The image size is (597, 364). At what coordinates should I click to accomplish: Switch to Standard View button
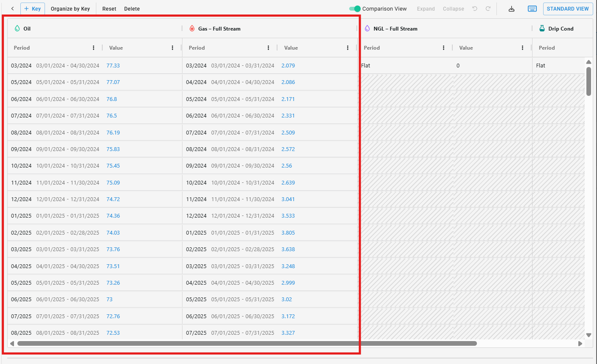click(x=567, y=8)
